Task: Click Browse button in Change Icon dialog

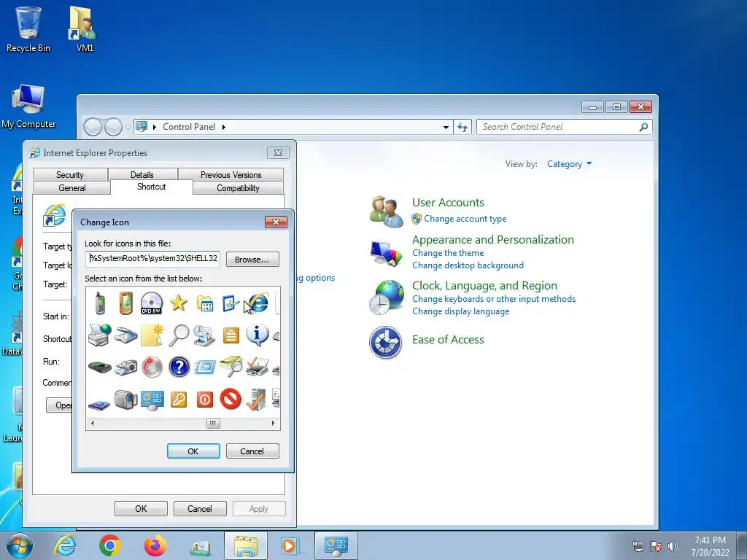Action: [x=252, y=260]
